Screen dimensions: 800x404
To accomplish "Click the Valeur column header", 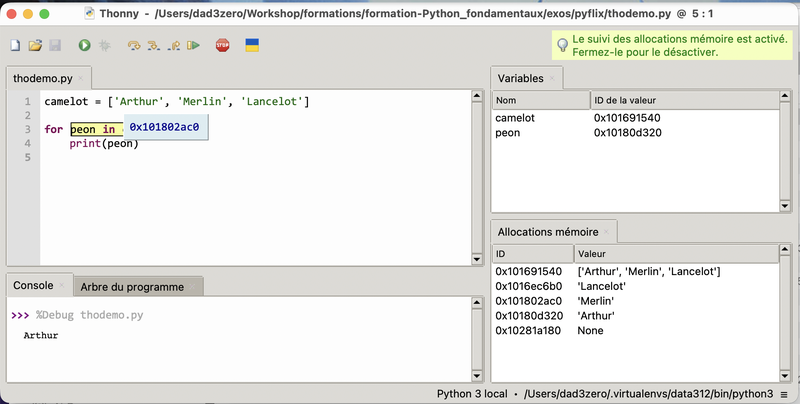I will (x=677, y=254).
